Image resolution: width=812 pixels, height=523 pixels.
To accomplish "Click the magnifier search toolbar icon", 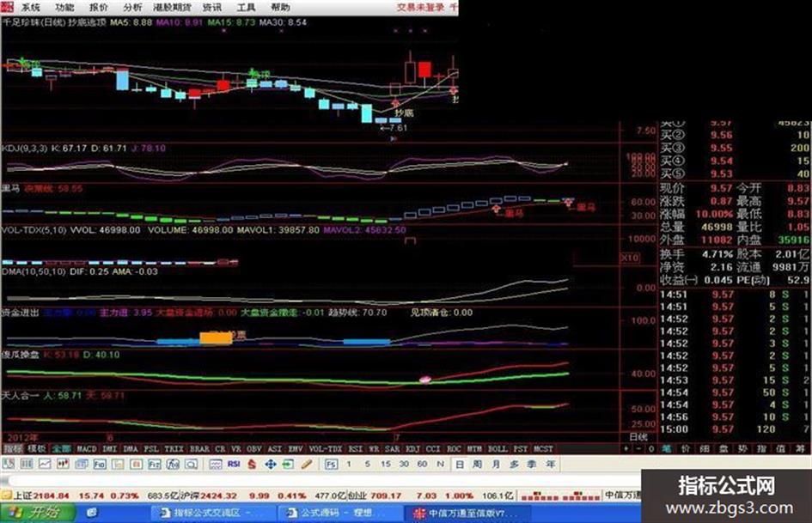I will point(191,465).
